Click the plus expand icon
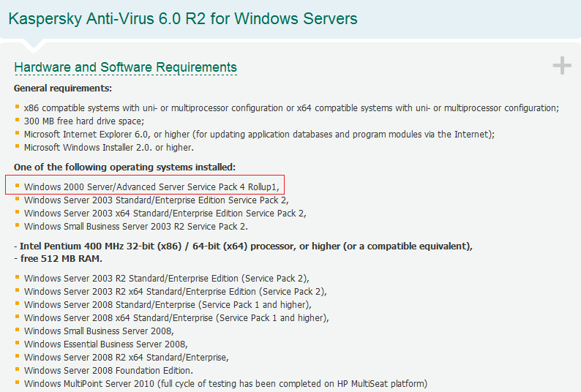The image size is (581, 392). tap(562, 66)
